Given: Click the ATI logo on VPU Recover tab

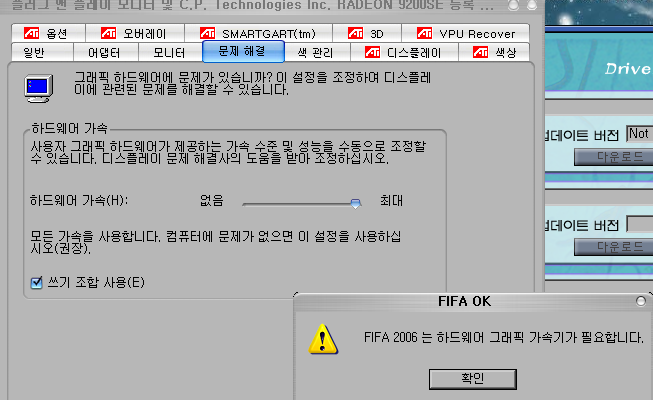Looking at the screenshot, I should [424, 33].
